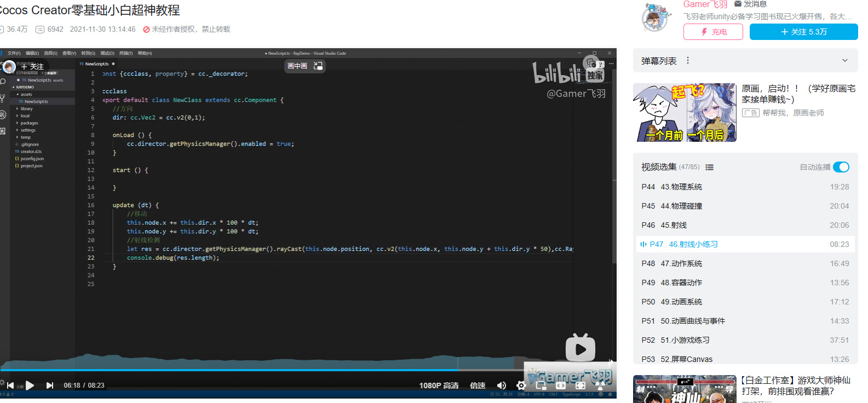The width and height of the screenshot is (868, 403).
Task: Switch the 视频选集 list view mode
Action: (x=709, y=168)
